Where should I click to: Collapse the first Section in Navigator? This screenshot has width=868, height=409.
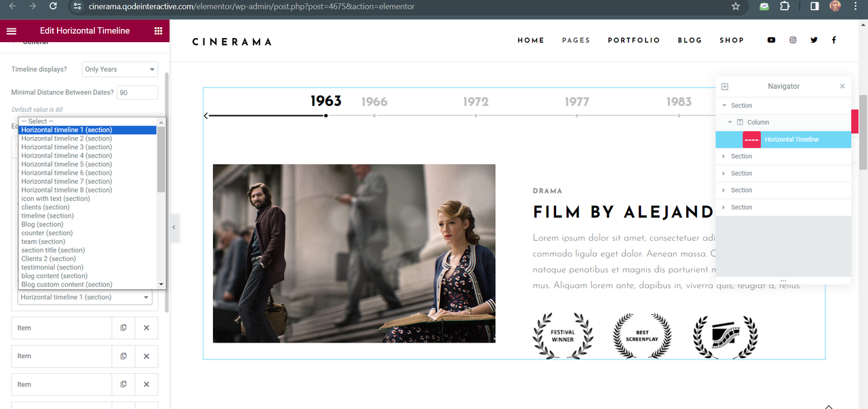[x=724, y=106]
